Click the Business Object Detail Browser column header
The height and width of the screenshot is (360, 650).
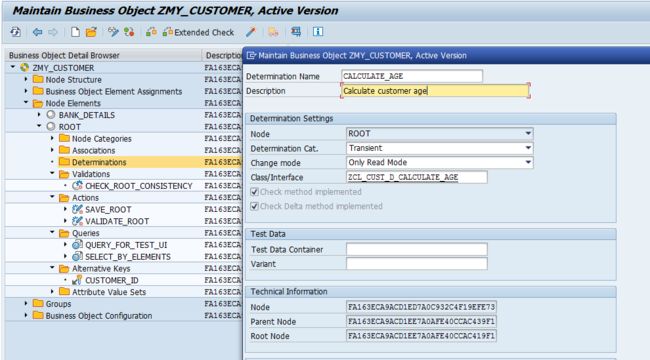tap(104, 55)
